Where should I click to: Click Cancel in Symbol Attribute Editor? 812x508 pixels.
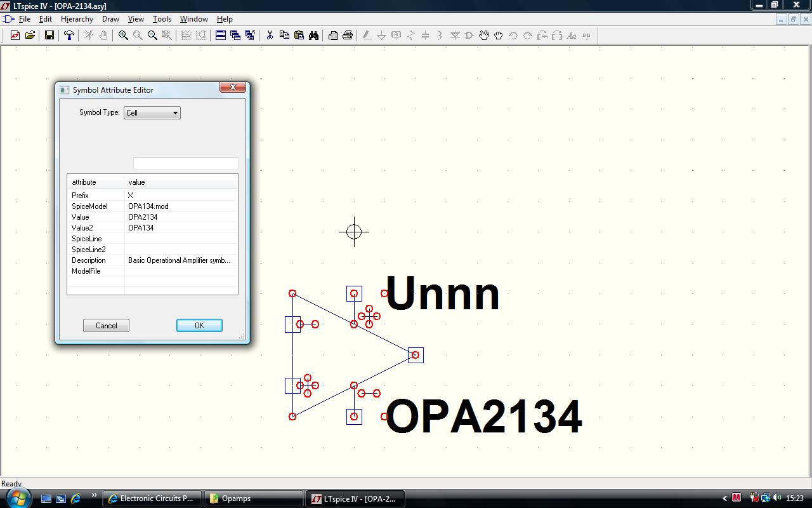106,326
